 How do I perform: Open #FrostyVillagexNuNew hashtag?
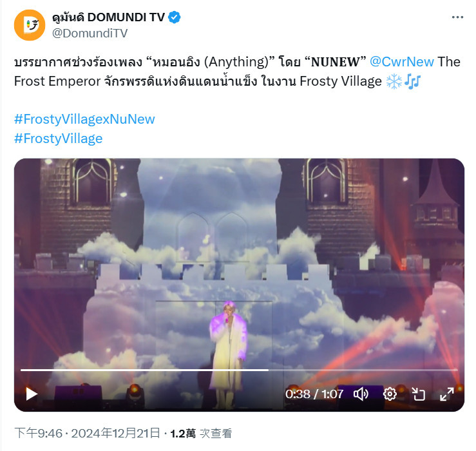84,119
